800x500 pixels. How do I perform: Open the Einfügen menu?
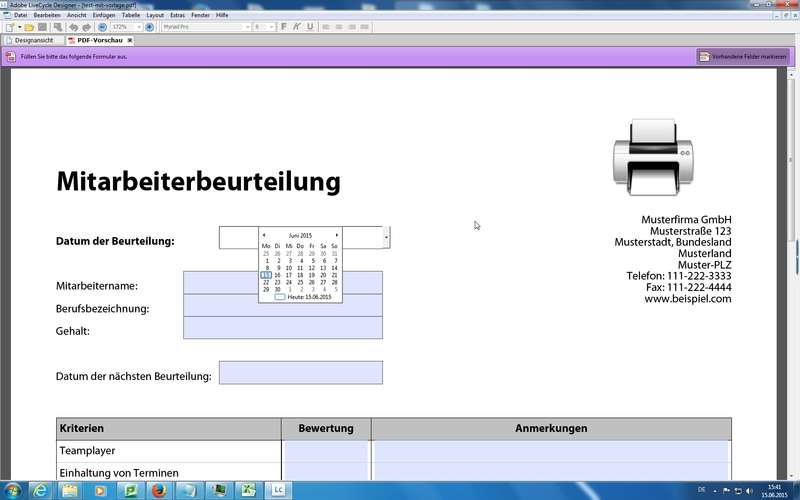point(104,15)
